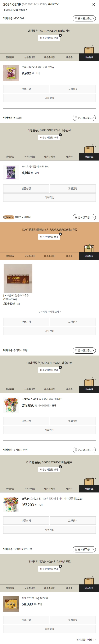Request 반품신청 for 오리온 마이구미

pyautogui.click(x=26, y=89)
